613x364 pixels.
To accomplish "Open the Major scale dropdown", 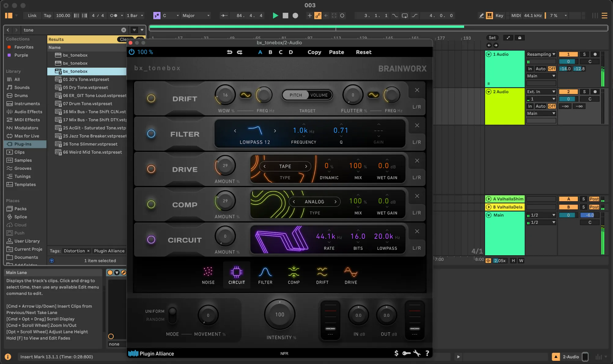I will [x=196, y=15].
